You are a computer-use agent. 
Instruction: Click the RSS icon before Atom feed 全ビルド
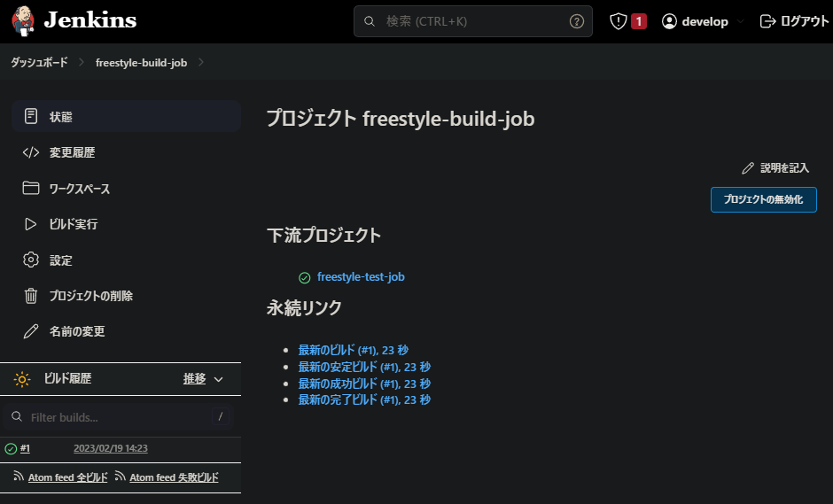point(19,476)
